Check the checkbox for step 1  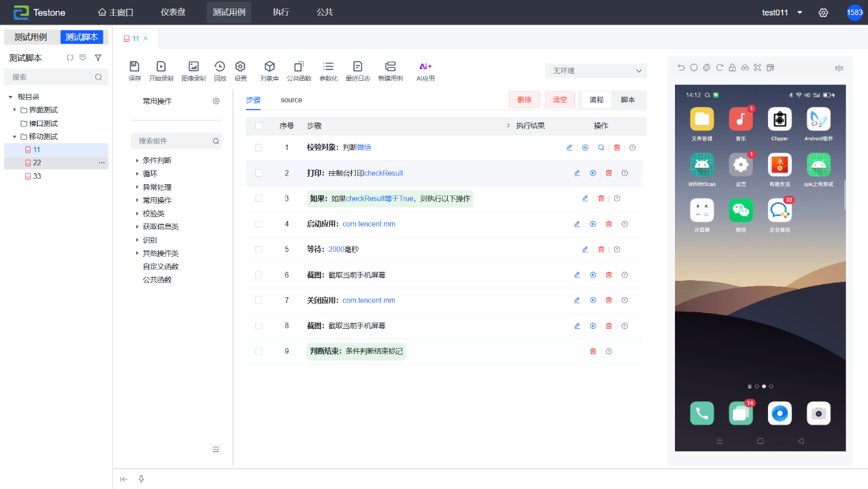coord(259,147)
